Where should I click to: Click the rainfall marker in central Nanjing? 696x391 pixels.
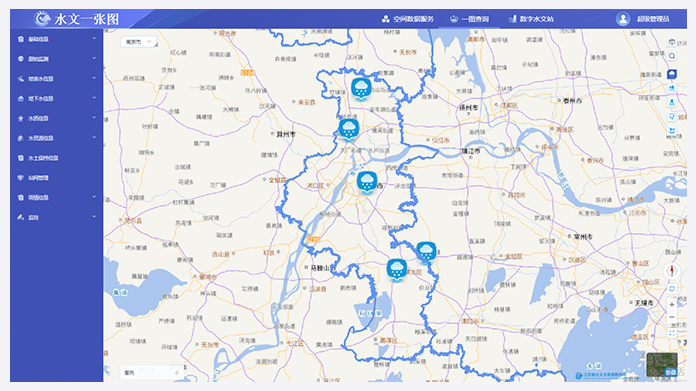367,183
